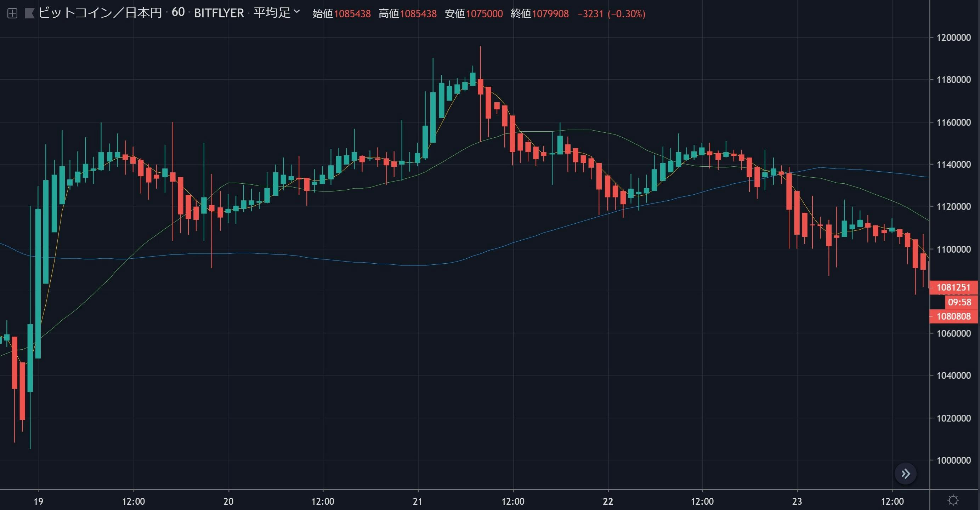Click the 1060000 price axis label
Screen dimensions: 980x510
tap(953, 333)
